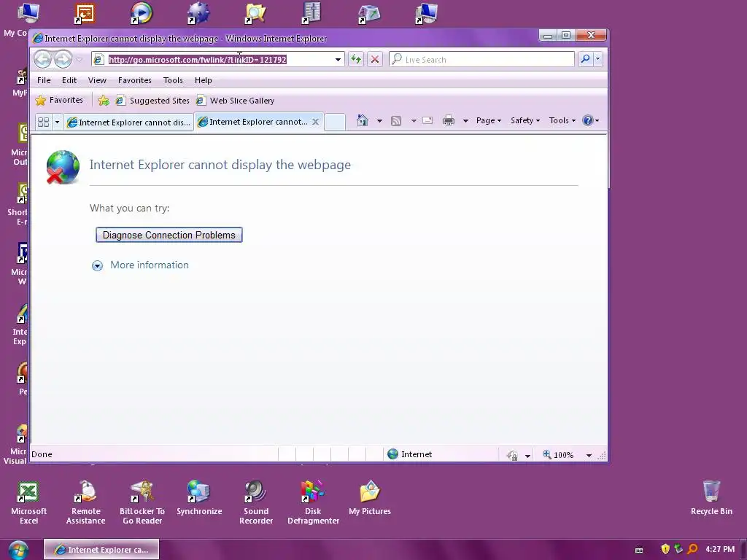The height and width of the screenshot is (560, 747).
Task: Open the View menu
Action: [x=97, y=80]
